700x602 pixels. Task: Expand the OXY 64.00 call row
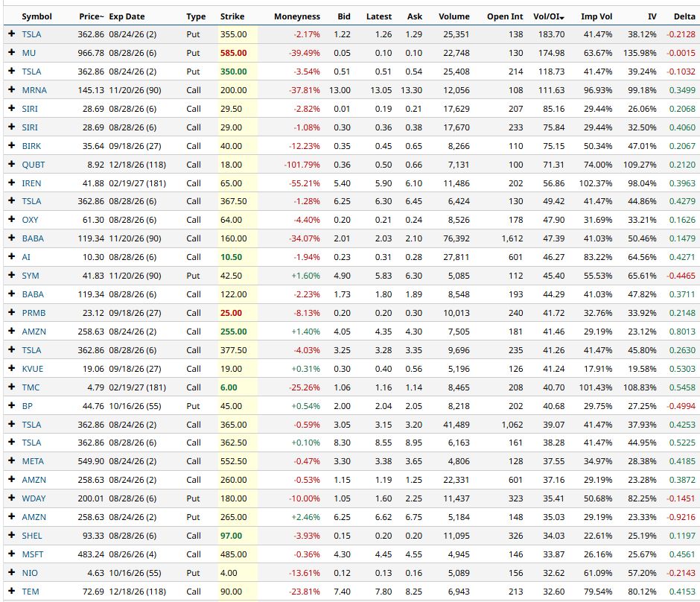point(12,220)
